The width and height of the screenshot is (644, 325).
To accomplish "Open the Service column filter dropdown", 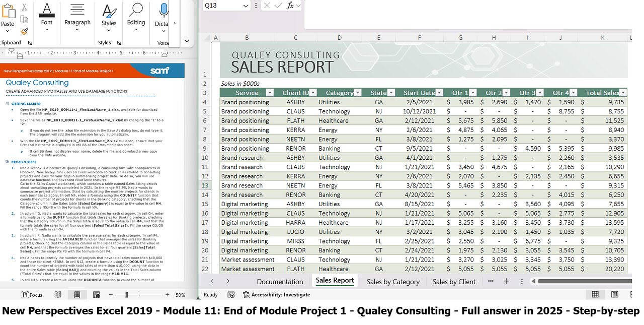I will (269, 93).
